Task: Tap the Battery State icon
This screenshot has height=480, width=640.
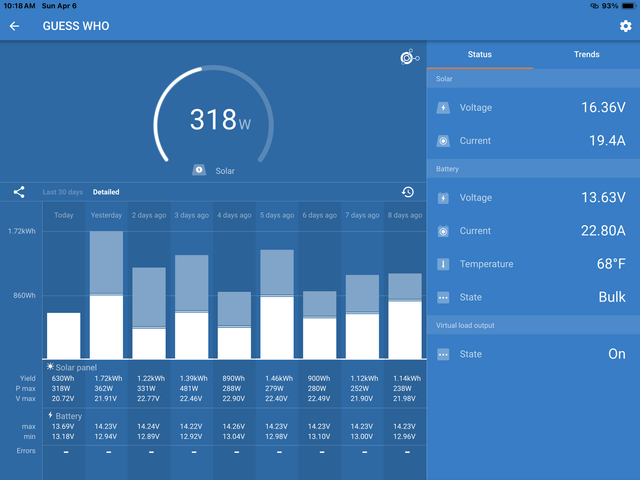Action: 443,297
